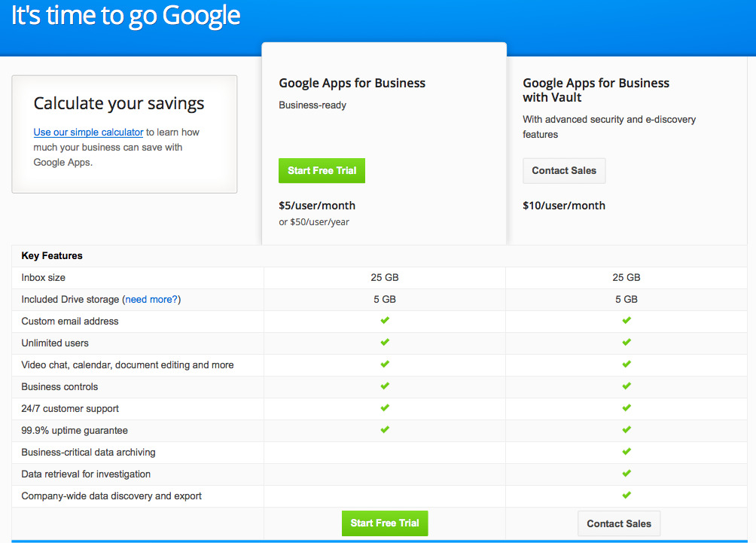
Task: Click the Vault checkmark for 99.9% uptime guarantee
Action: pos(626,430)
